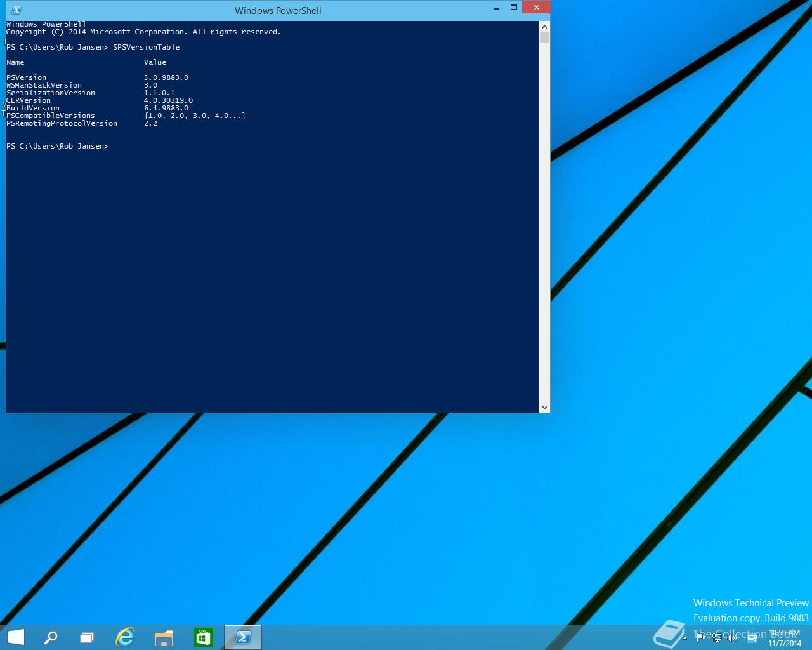Screen dimensions: 812x650
Task: Click the Microsoft copyright line
Action: point(143,32)
